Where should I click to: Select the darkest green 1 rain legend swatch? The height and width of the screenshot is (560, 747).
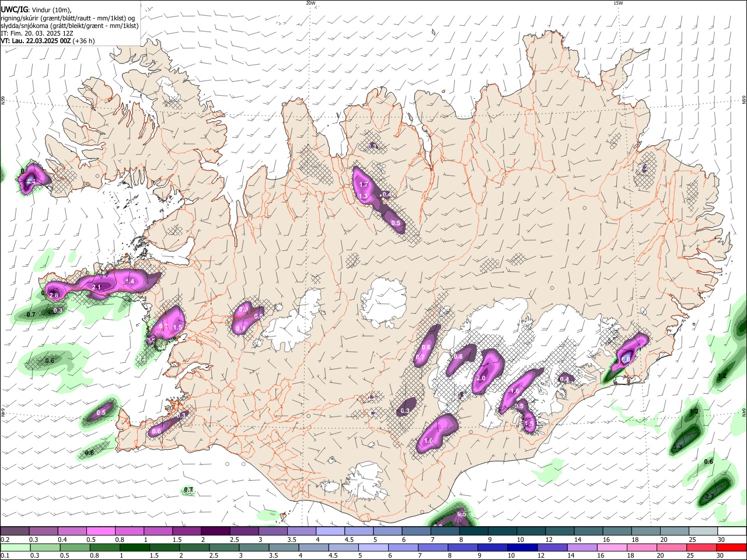pos(134,547)
